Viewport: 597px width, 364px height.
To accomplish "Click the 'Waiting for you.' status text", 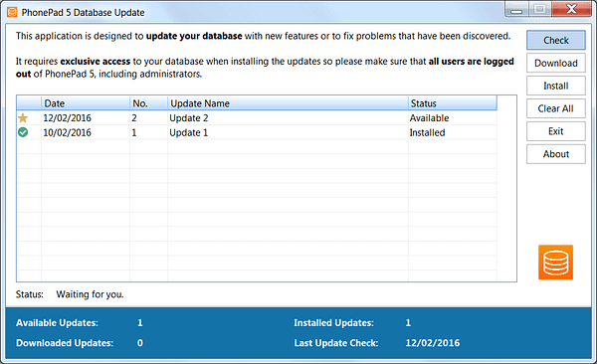I will [90, 294].
